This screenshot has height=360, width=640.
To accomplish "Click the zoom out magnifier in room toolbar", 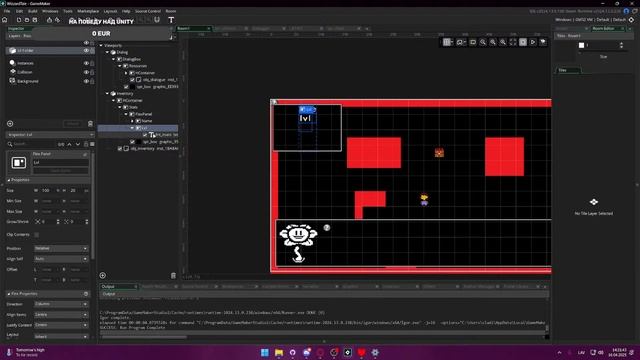I will point(483,42).
